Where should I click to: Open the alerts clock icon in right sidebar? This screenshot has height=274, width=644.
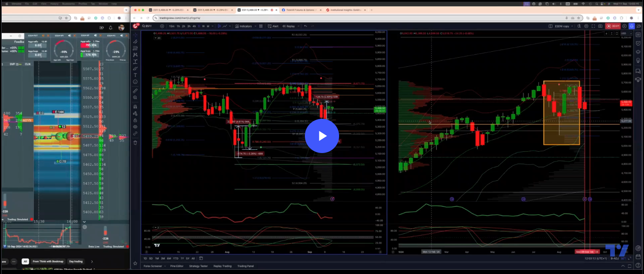[x=638, y=43]
